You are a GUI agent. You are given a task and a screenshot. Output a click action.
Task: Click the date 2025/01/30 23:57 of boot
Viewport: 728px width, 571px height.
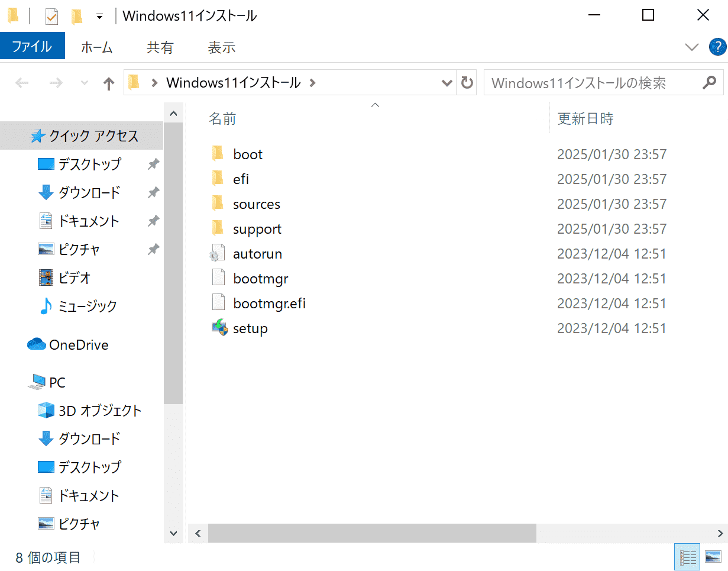pyautogui.click(x=611, y=154)
